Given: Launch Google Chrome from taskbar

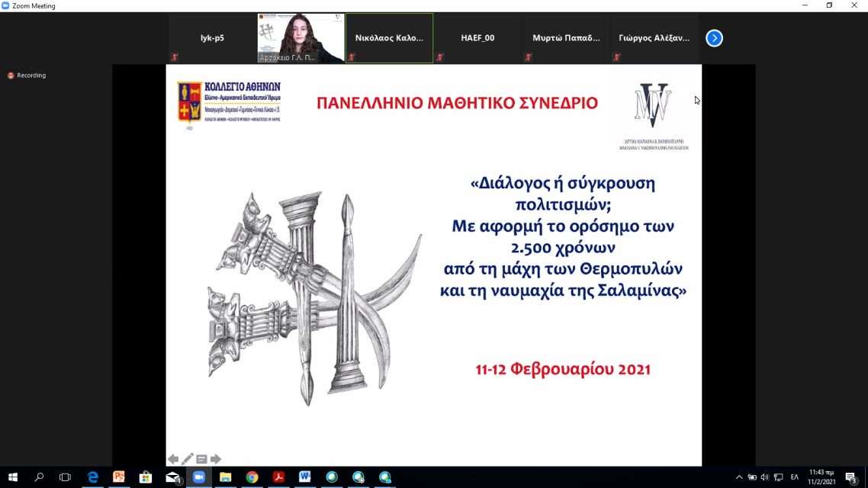Looking at the screenshot, I should (252, 477).
